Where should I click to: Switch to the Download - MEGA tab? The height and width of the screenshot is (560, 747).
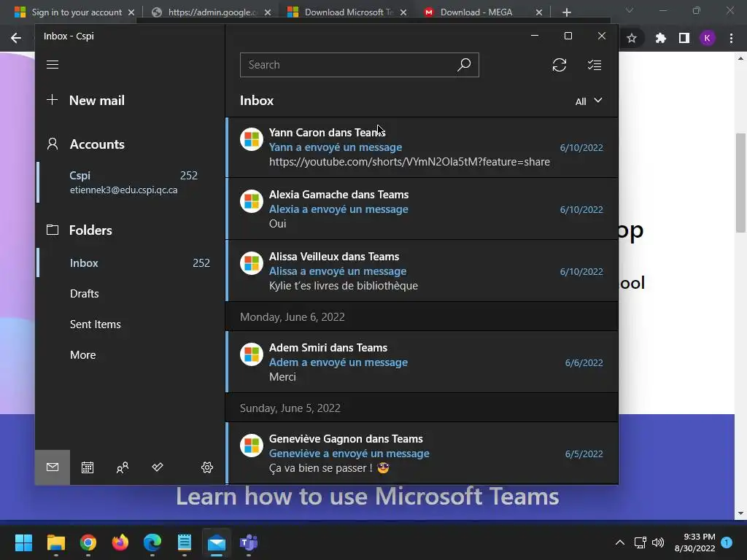click(x=476, y=12)
